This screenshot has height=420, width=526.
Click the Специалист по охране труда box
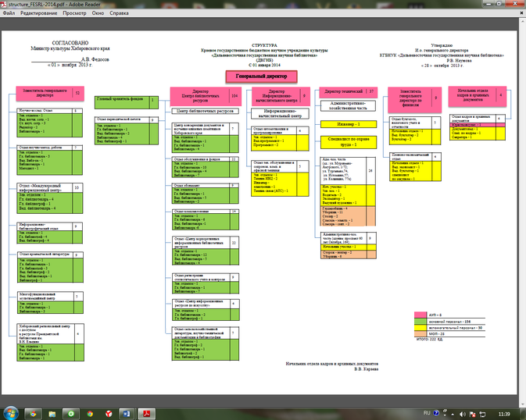349,142
